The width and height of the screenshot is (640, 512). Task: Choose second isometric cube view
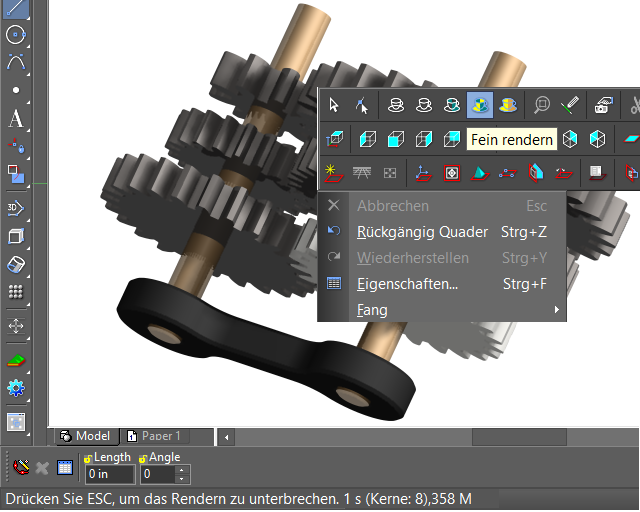(x=598, y=139)
